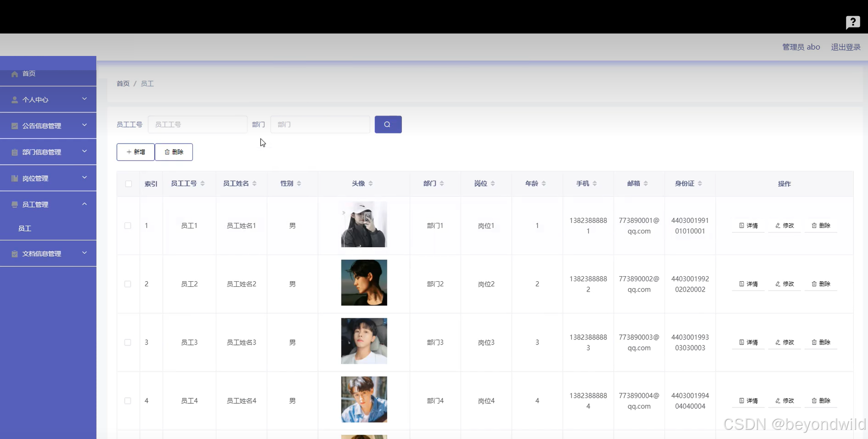This screenshot has width=868, height=439.
Task: Collapse the 员工管理 chevron
Action: click(x=84, y=204)
